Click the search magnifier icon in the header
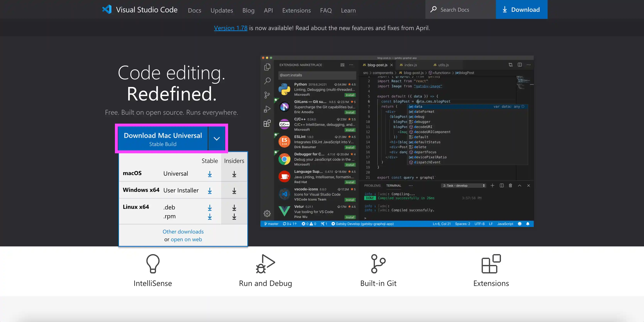This screenshot has width=644, height=322. pos(433,9)
